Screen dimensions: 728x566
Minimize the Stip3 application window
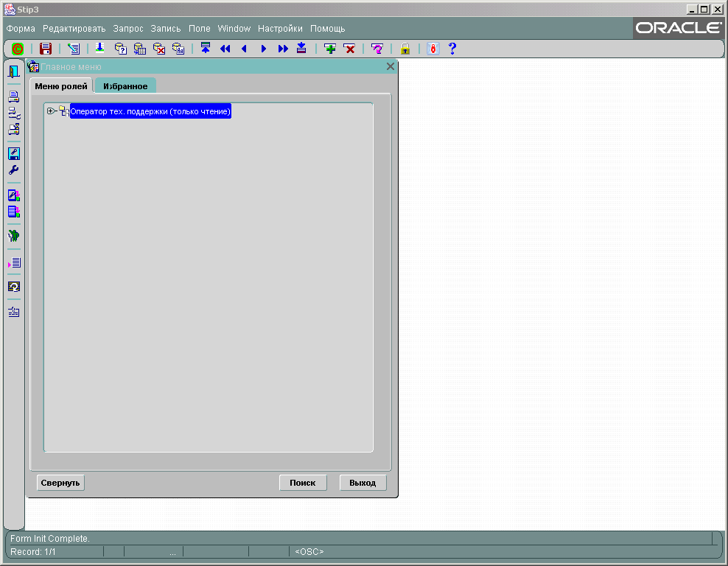point(692,10)
